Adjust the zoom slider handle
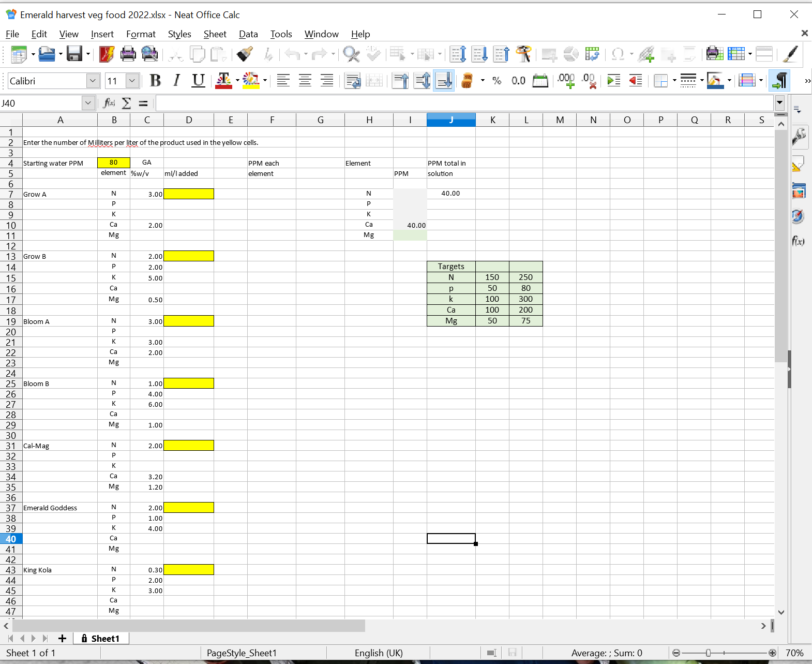812x664 pixels. [708, 653]
